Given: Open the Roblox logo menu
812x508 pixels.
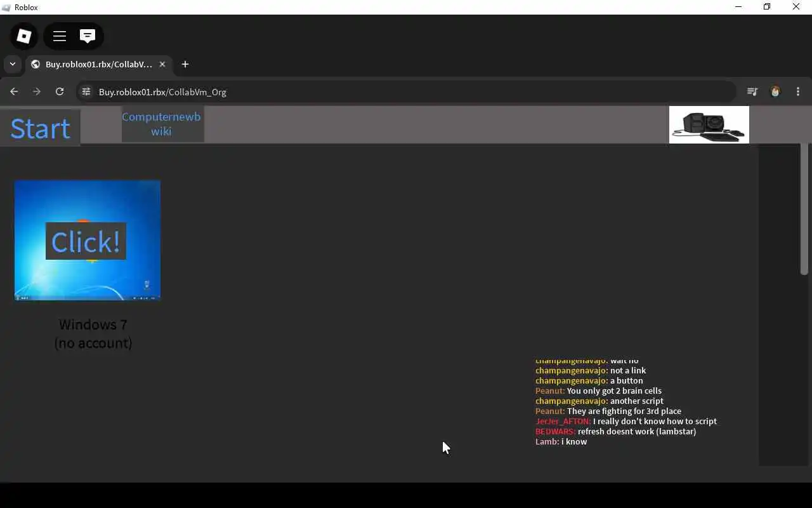Looking at the screenshot, I should (24, 36).
